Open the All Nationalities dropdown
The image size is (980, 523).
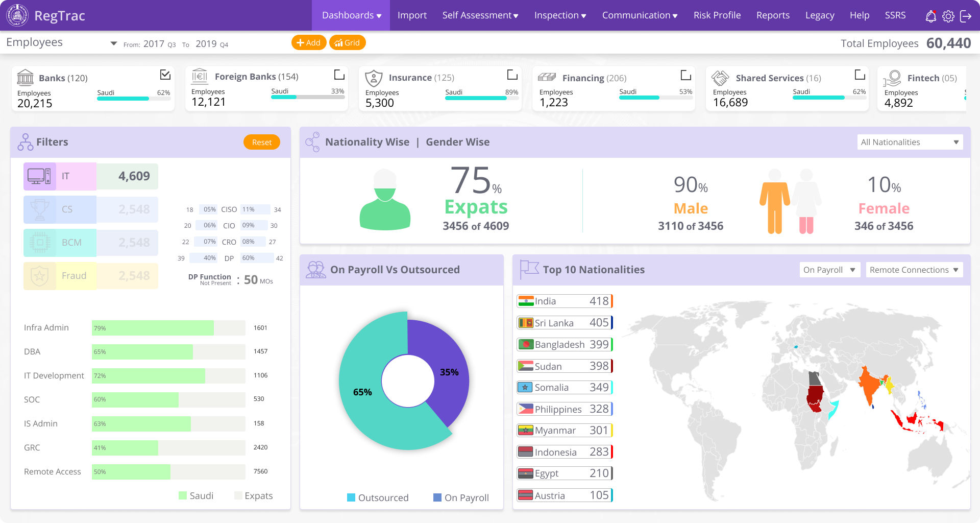[910, 142]
